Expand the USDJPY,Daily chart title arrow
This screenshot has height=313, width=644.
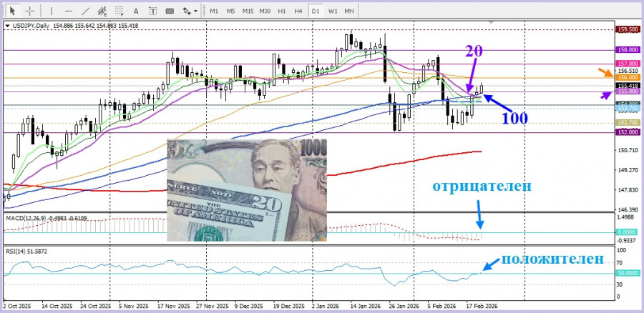click(x=7, y=25)
